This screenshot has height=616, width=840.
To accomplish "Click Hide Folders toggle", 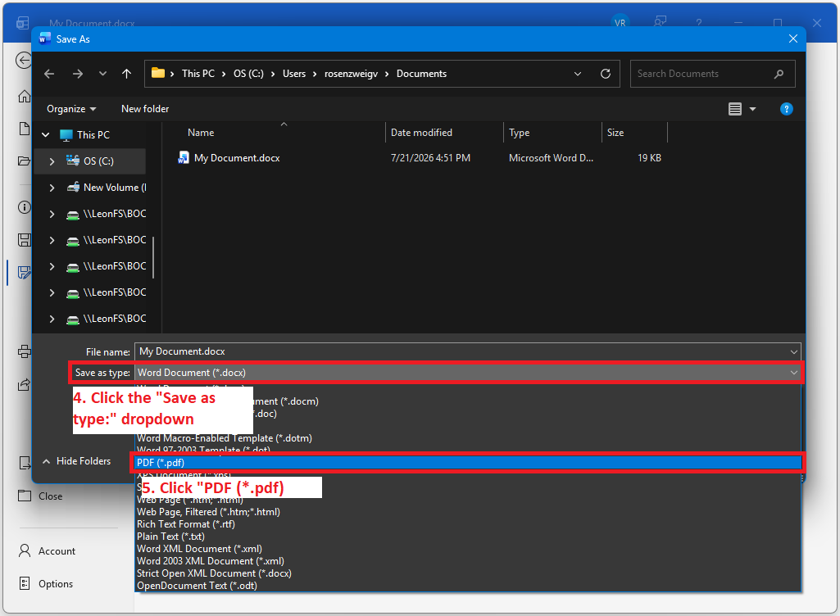I will pos(76,461).
